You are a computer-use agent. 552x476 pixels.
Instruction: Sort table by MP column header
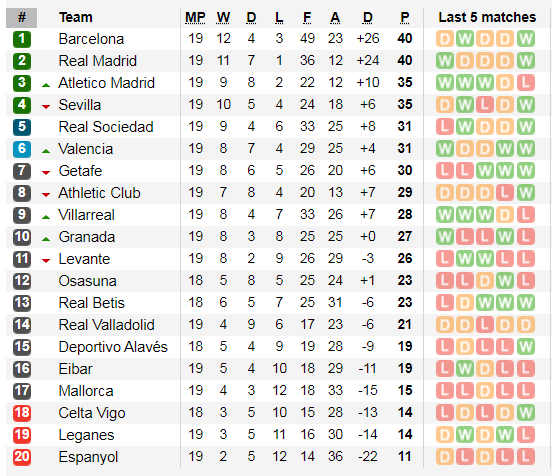point(195,17)
